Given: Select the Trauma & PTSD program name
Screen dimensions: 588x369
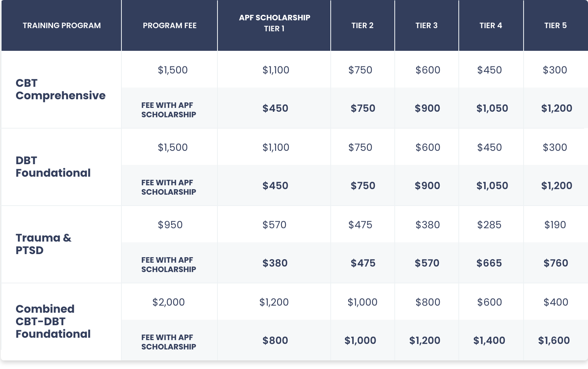Looking at the screenshot, I should 43,244.
